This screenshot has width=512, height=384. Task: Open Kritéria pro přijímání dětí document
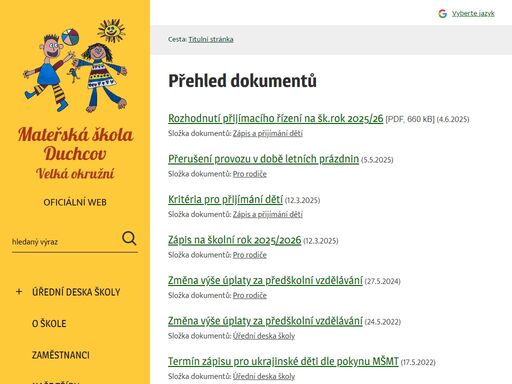click(225, 199)
